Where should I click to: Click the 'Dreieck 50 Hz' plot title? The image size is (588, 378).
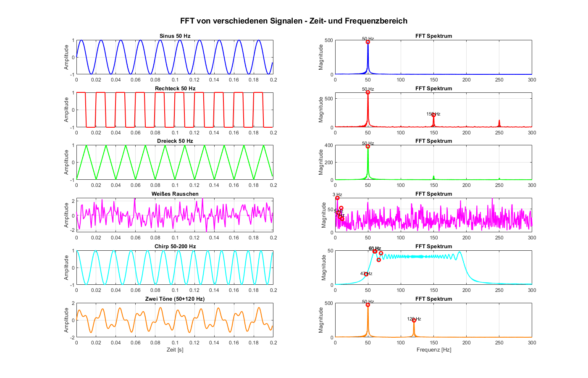coord(175,141)
